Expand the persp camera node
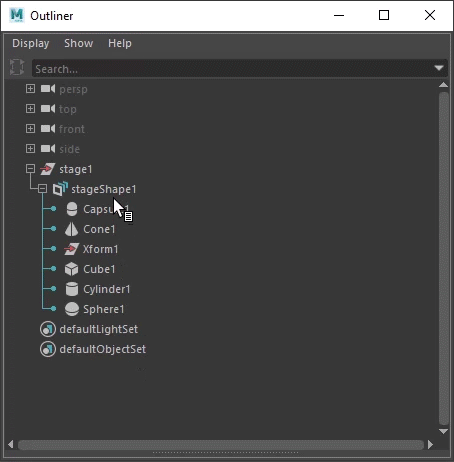This screenshot has height=462, width=454. 30,89
